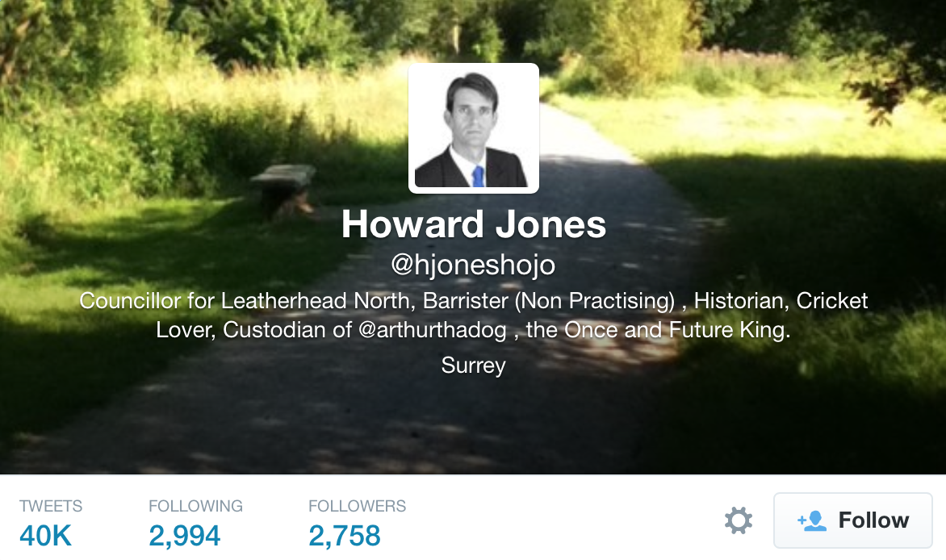Screen dimensions: 946x560
Task: Click the Follow button
Action: click(853, 520)
